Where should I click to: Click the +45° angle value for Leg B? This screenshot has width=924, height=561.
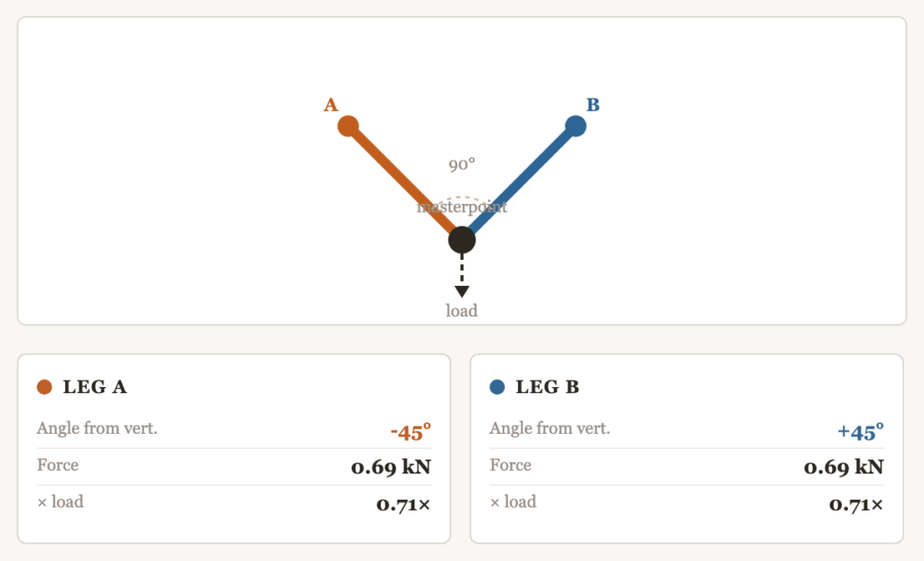click(x=860, y=432)
